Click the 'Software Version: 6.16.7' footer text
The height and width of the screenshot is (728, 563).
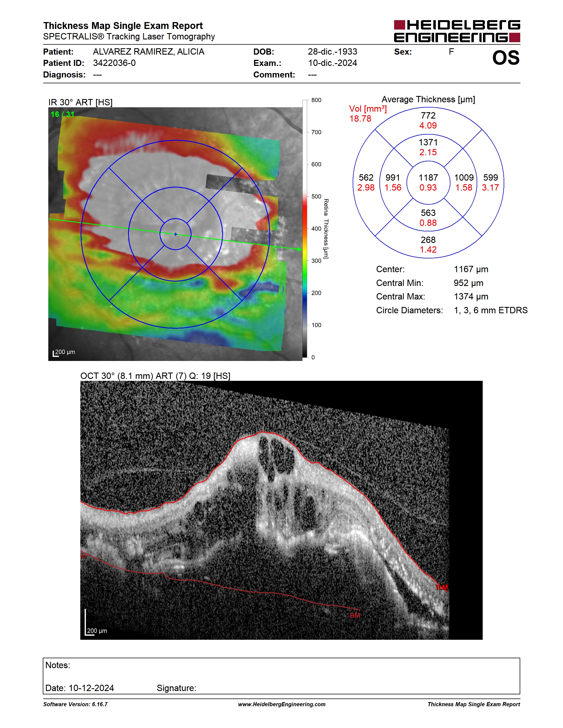75,704
